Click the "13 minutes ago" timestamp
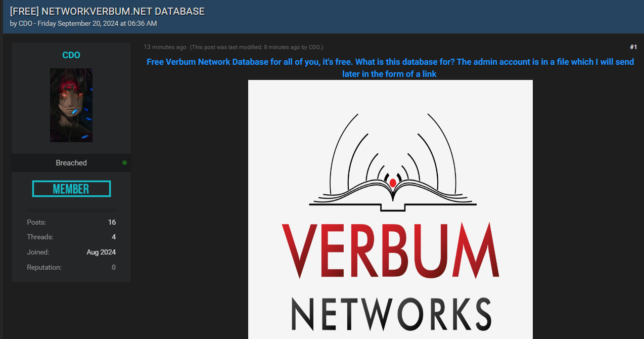This screenshot has width=644, height=339. coord(165,47)
